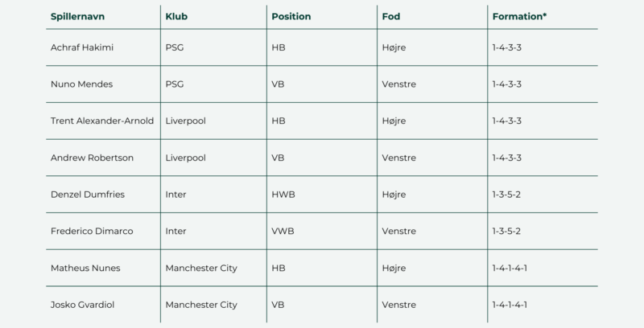644x328 pixels.
Task: Click the Andrew Robertson name cell
Action: (x=88, y=158)
